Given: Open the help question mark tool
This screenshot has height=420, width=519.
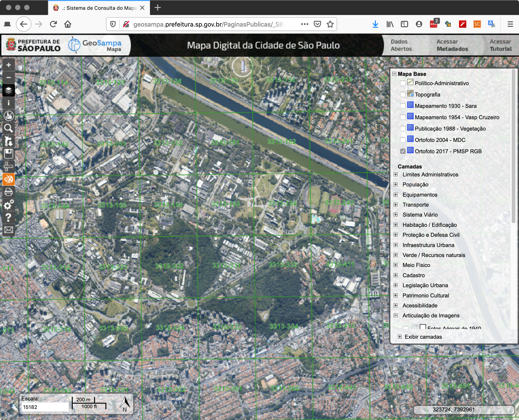Looking at the screenshot, I should click(8, 217).
